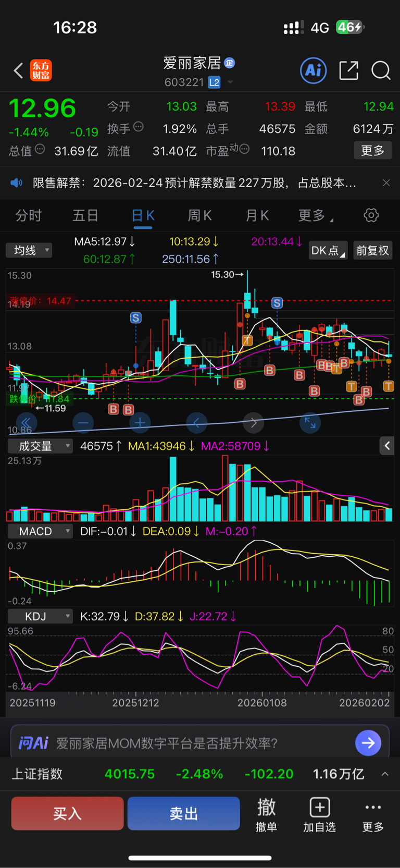
Task: Tap the S marker above December candles
Action: point(135,317)
